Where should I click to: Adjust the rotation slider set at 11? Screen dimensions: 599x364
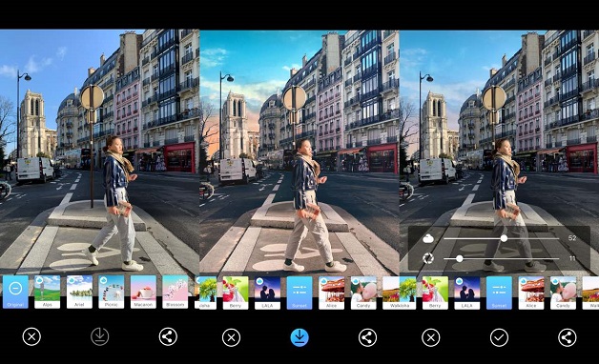click(501, 258)
